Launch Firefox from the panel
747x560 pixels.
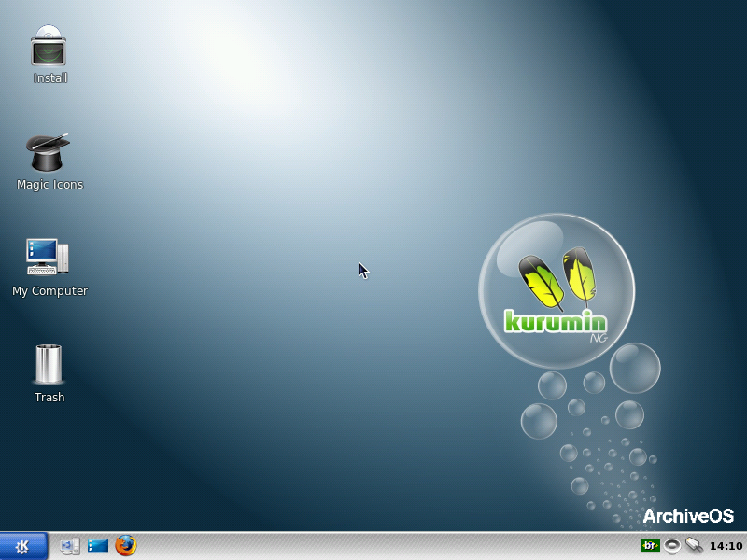click(126, 546)
